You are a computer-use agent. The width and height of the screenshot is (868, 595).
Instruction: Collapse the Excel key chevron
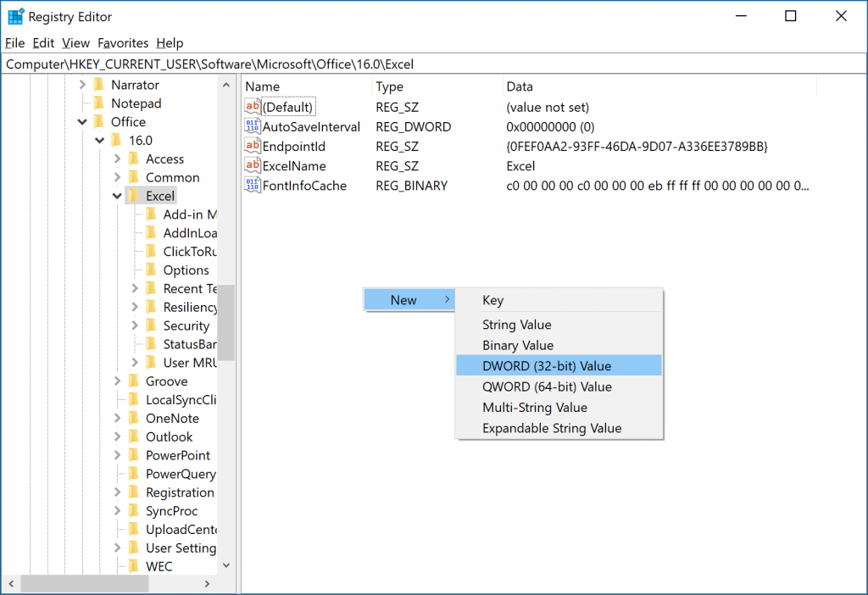click(x=117, y=196)
